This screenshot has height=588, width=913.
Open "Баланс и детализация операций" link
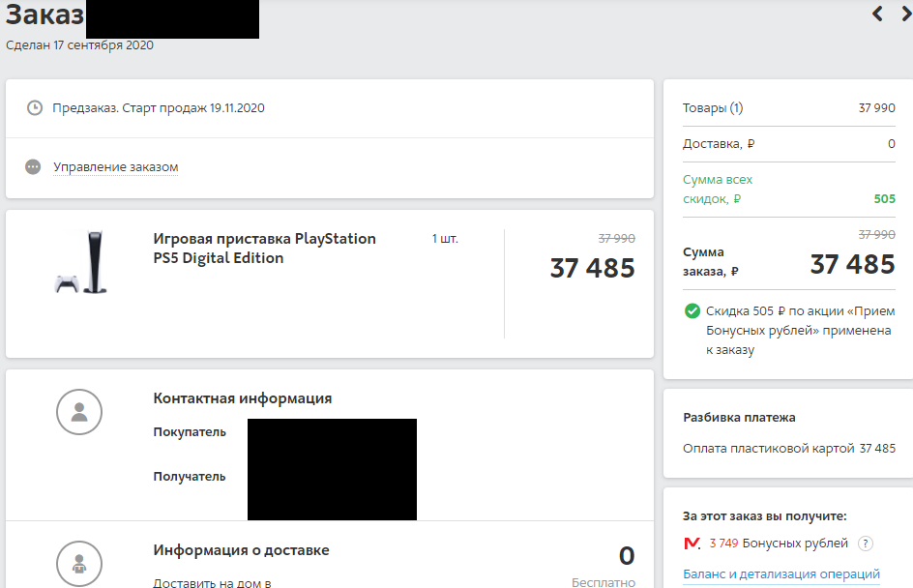click(781, 574)
